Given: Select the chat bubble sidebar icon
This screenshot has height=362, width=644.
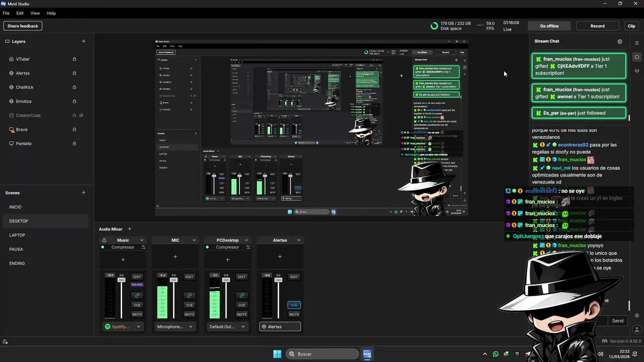Looking at the screenshot, I should tap(637, 57).
